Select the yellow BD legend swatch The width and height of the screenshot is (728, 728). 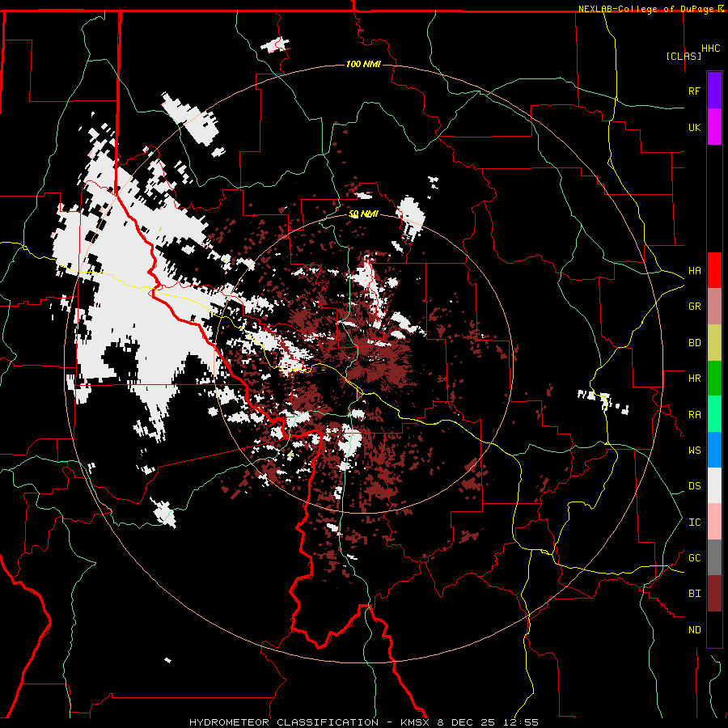(714, 343)
